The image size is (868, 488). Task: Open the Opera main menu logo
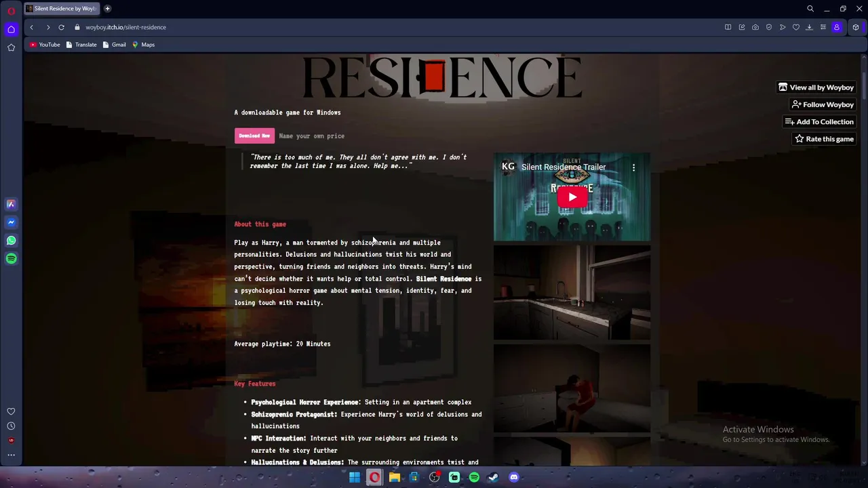point(11,11)
